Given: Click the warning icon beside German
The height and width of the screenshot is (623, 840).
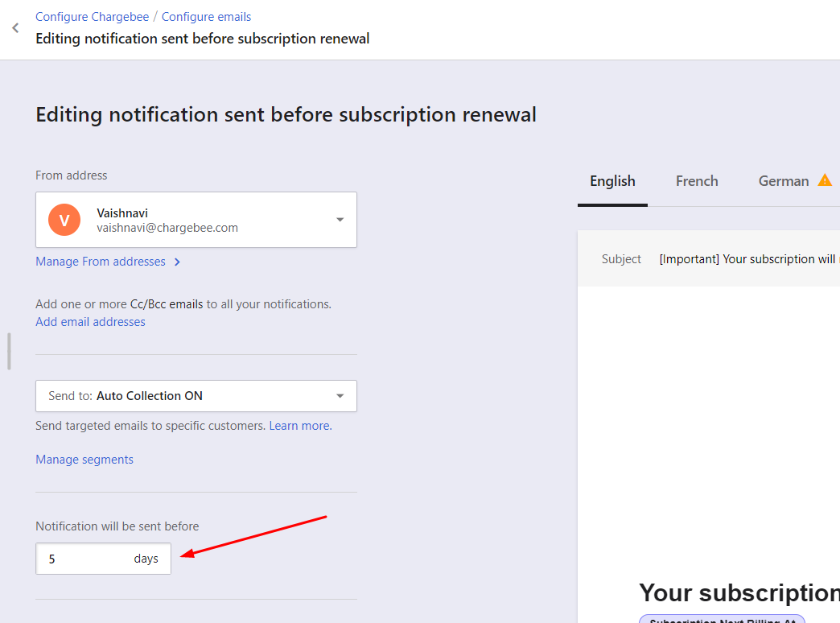Looking at the screenshot, I should (x=825, y=180).
